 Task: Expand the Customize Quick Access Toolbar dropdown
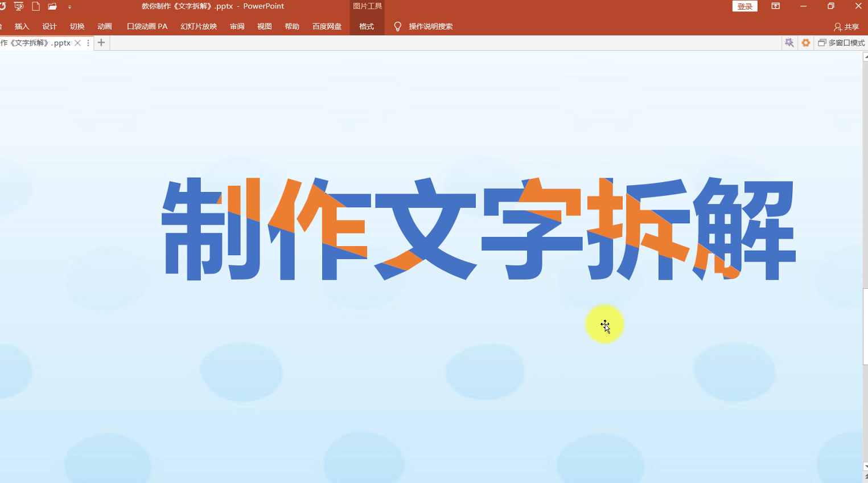[69, 7]
